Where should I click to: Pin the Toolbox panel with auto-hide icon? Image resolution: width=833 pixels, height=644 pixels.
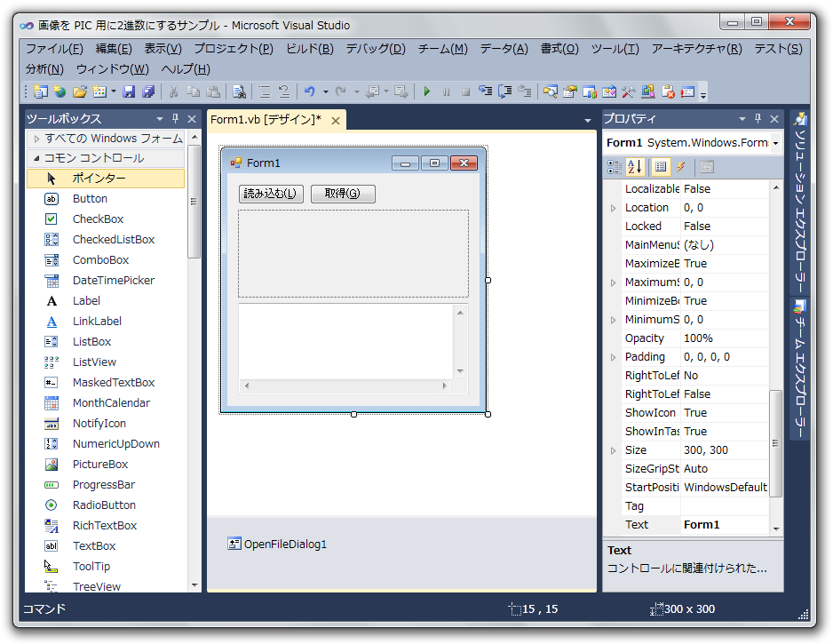(x=175, y=118)
